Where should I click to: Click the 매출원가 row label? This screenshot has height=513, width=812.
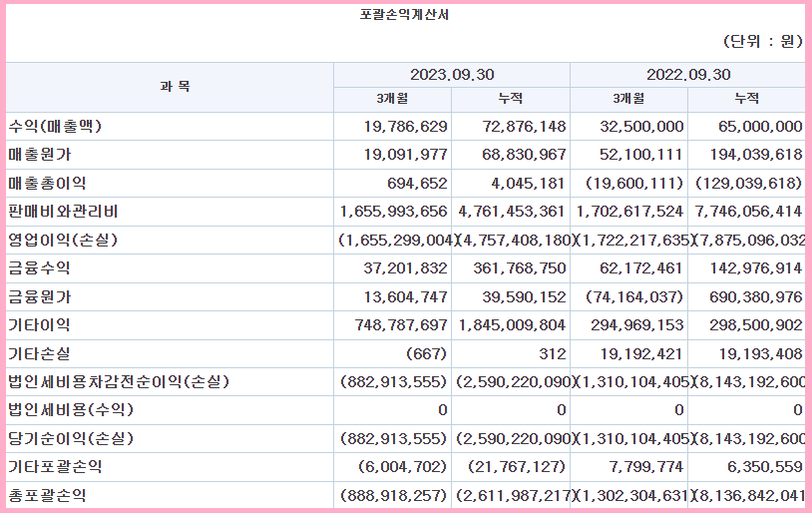coord(39,155)
